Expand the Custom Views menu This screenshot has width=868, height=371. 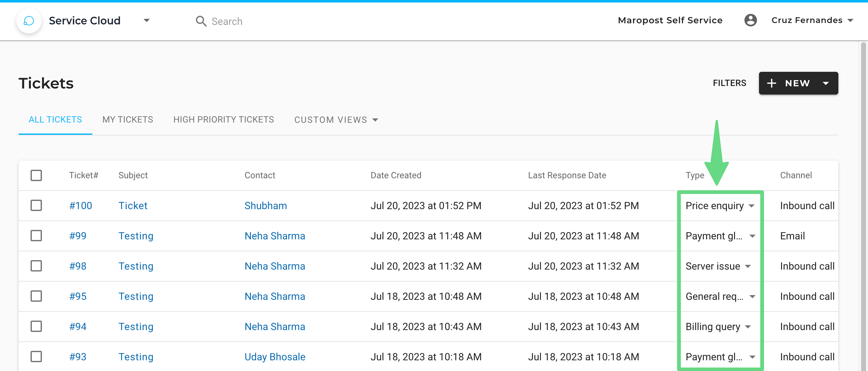pos(336,120)
